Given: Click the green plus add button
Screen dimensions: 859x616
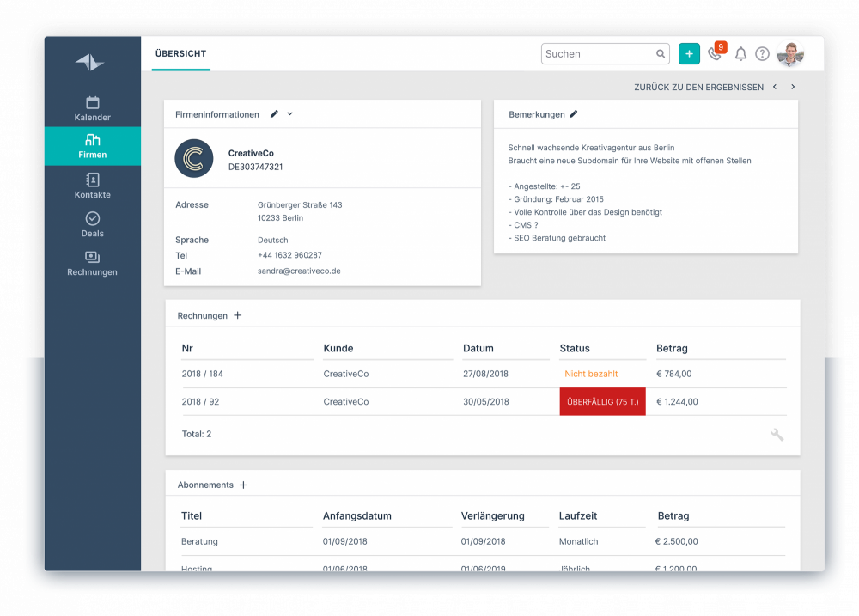Looking at the screenshot, I should (689, 54).
